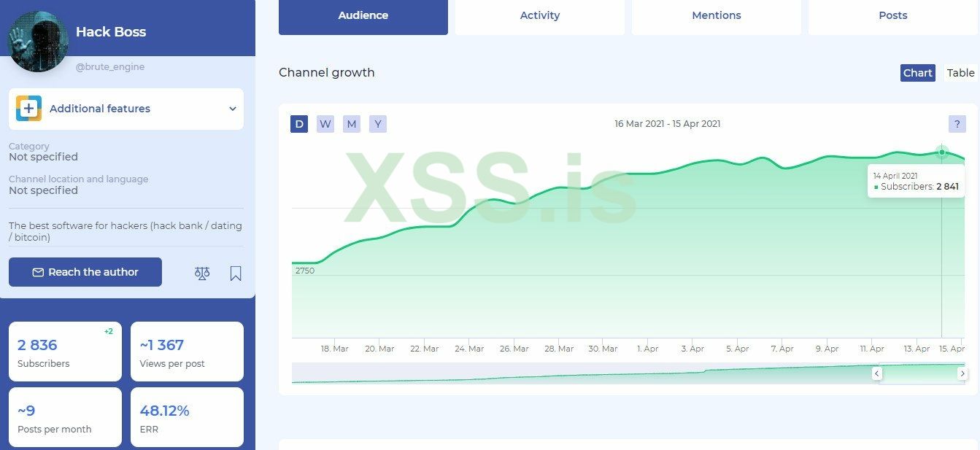The height and width of the screenshot is (450, 980).
Task: Switch chart to monthly view (M)
Action: [x=352, y=124]
